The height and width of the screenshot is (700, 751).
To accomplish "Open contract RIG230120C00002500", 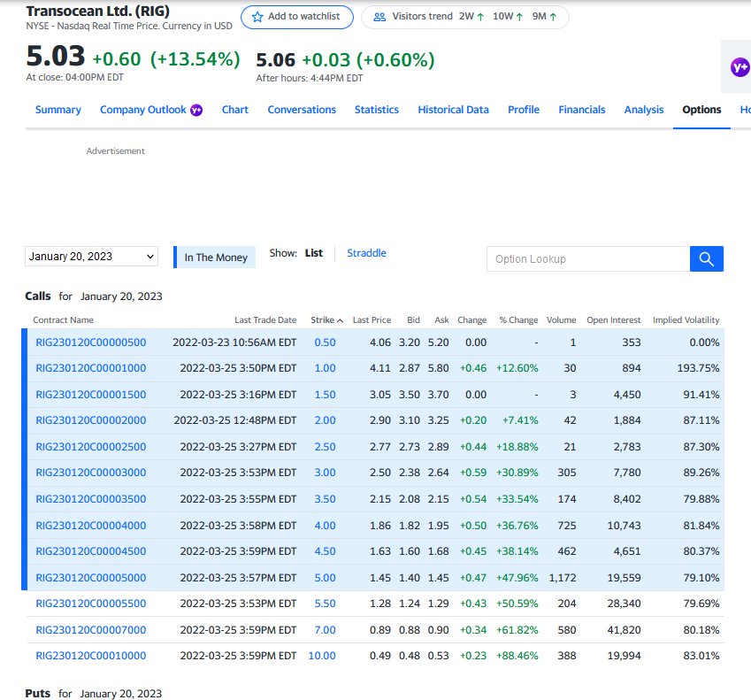I will tap(91, 447).
